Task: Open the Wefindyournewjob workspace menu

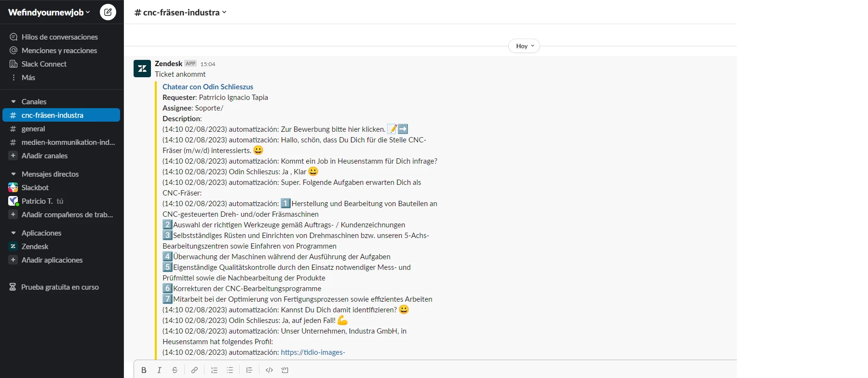Action: 49,13
